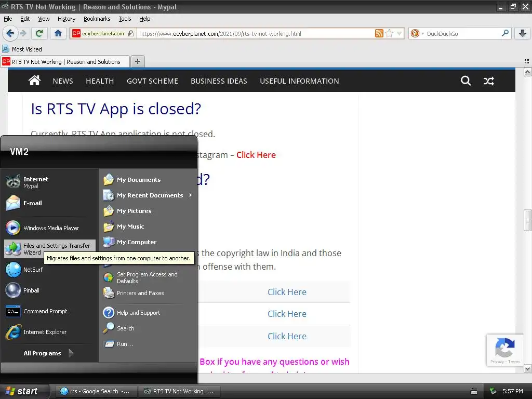Screen dimensions: 532x399
Task: Open the RSS feed icon in address bar
Action: click(379, 33)
